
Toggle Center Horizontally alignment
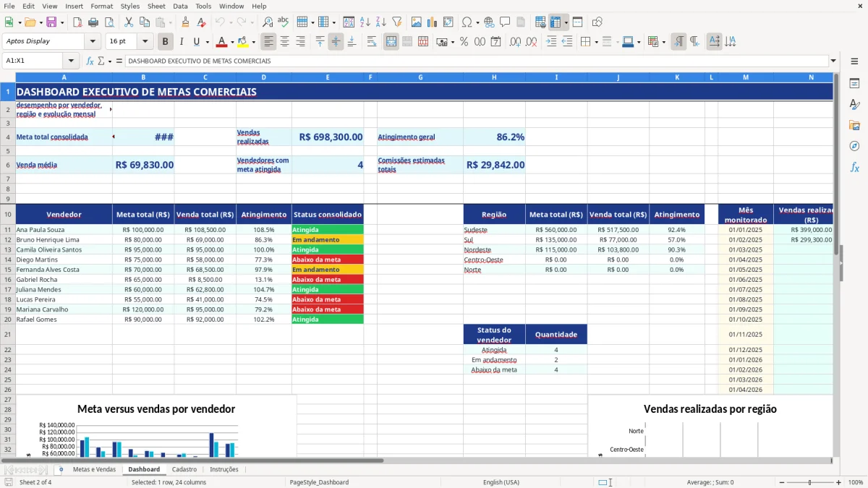click(284, 42)
